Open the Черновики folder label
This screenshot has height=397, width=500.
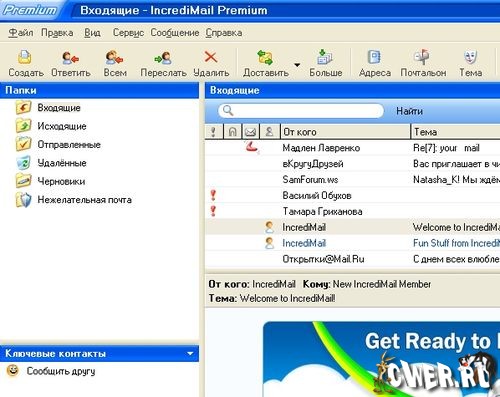(61, 181)
